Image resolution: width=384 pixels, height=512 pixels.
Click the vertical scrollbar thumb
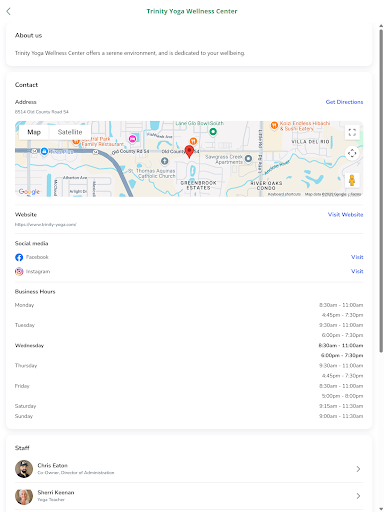point(381,190)
